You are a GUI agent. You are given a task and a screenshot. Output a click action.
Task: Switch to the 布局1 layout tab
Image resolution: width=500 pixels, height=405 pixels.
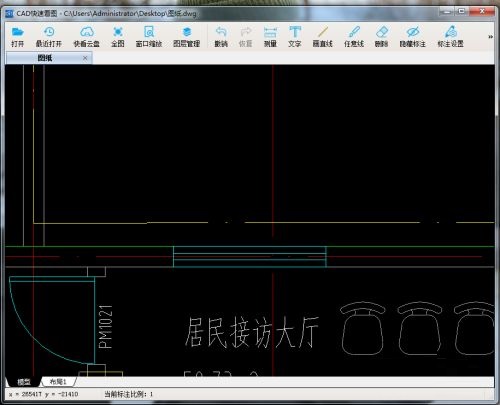pyautogui.click(x=58, y=382)
